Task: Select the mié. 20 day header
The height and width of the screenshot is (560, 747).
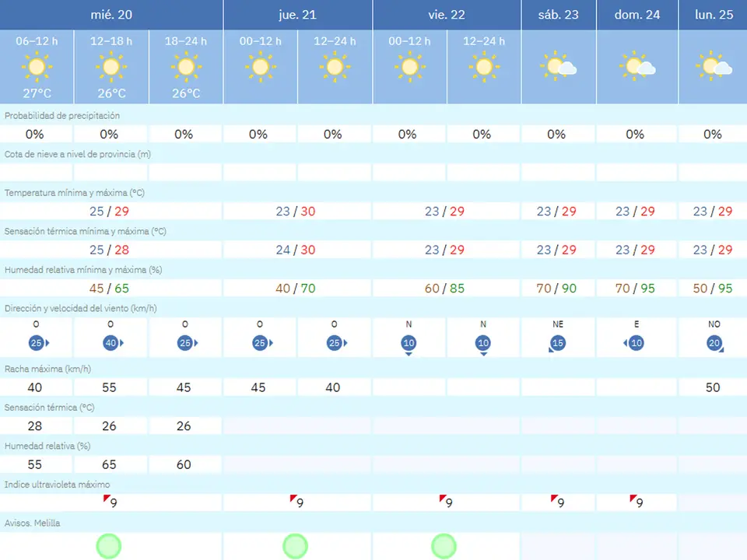Action: click(111, 15)
